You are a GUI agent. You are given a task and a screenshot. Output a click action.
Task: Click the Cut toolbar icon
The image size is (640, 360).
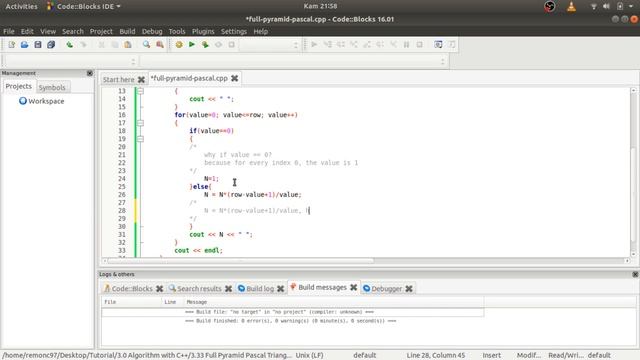pyautogui.click(x=102, y=44)
